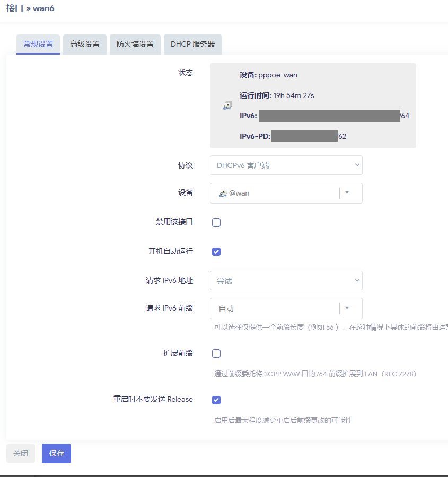Go to the DHCP 服务器 tab

click(192, 45)
